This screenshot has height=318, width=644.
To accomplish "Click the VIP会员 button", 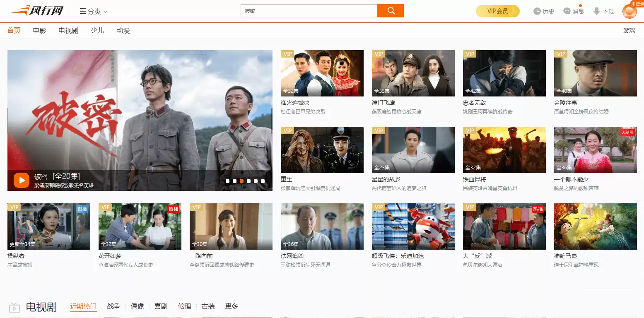I will tap(497, 11).
